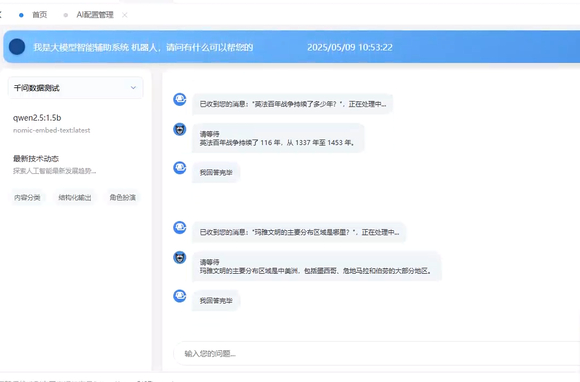The height and width of the screenshot is (382, 580).
Task: Click bot avatar beside 116 年 answer
Action: pyautogui.click(x=180, y=129)
